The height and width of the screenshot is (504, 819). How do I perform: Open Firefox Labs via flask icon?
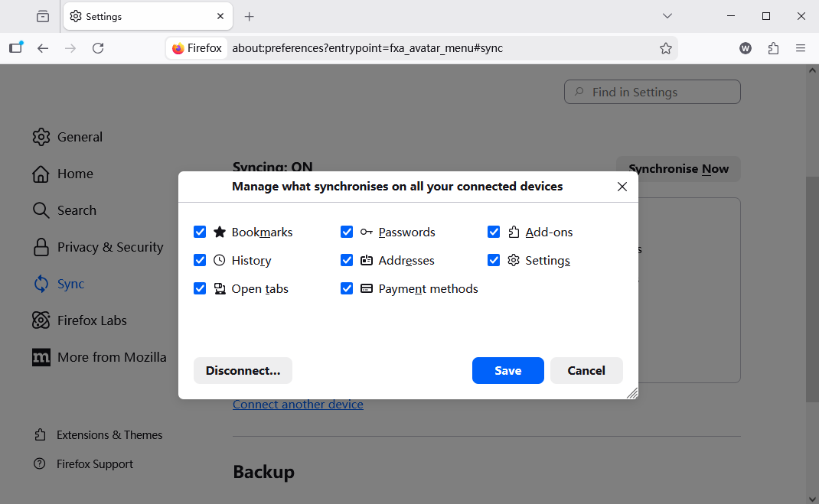point(41,320)
